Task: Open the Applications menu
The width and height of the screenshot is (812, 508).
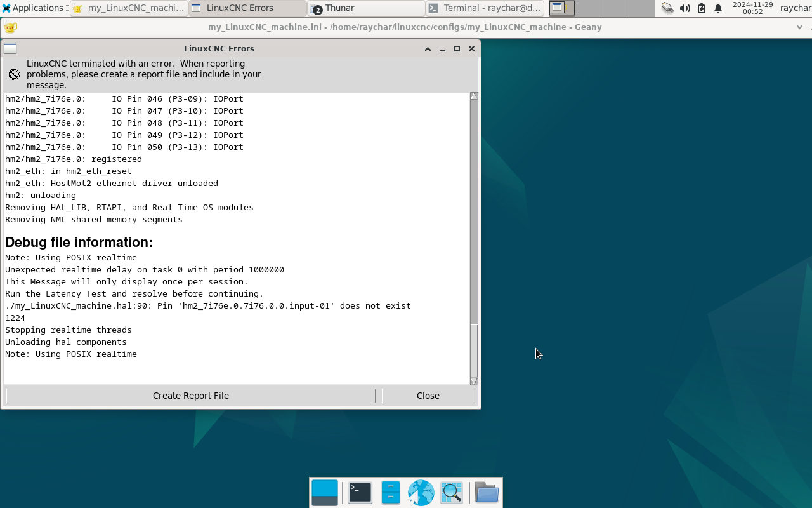Action: click(x=33, y=8)
